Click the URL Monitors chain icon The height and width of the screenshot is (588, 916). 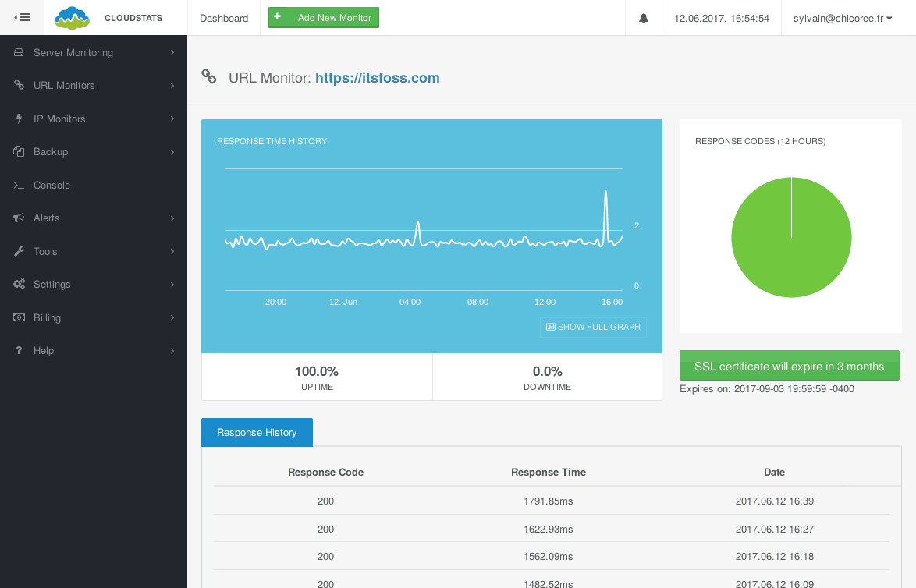[x=19, y=85]
